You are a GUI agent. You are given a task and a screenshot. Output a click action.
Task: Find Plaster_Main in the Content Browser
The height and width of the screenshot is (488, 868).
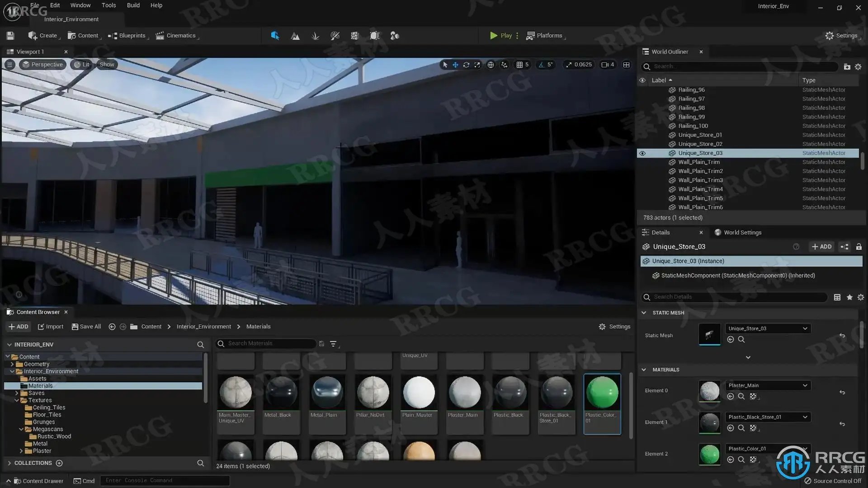741,396
